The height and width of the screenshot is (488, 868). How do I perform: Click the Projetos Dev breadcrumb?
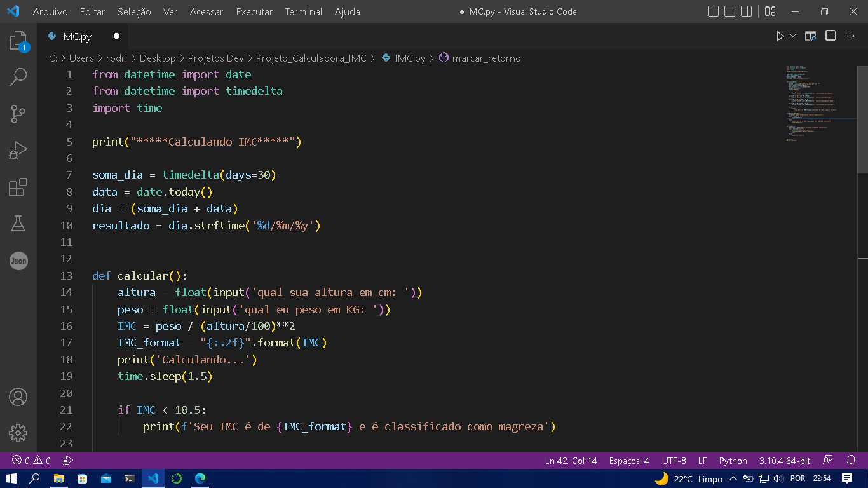click(x=215, y=58)
